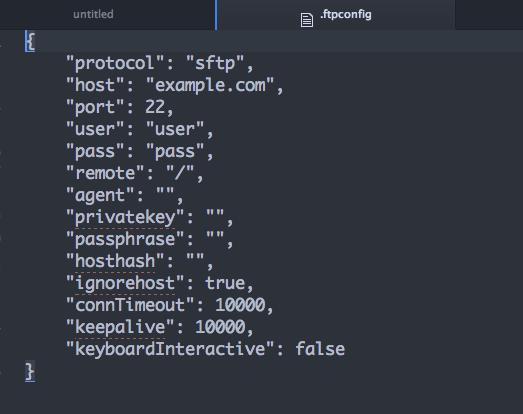Click the remote path "/" value
Screen dimensions: 523x414
(x=180, y=173)
